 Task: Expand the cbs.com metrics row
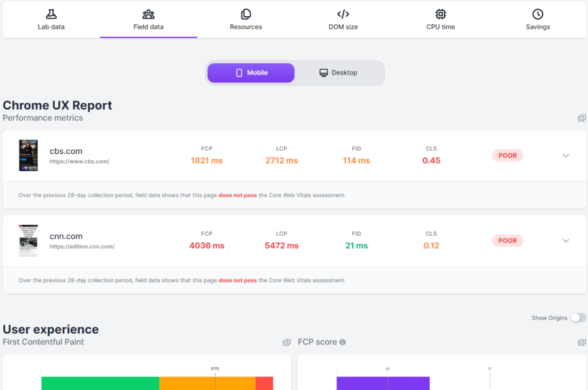point(566,155)
